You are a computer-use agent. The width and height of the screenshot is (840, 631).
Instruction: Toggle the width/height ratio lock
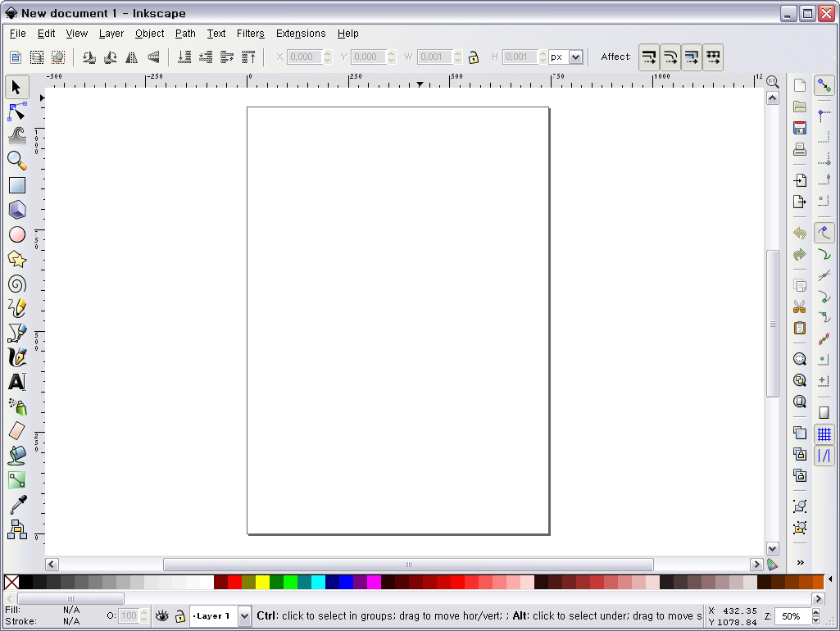click(x=474, y=57)
